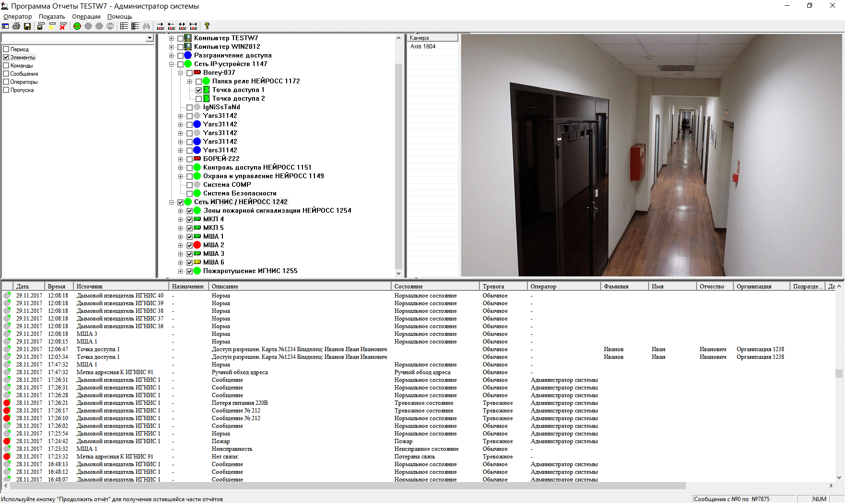
Task: Click the yellow question mark help icon
Action: pos(207,26)
